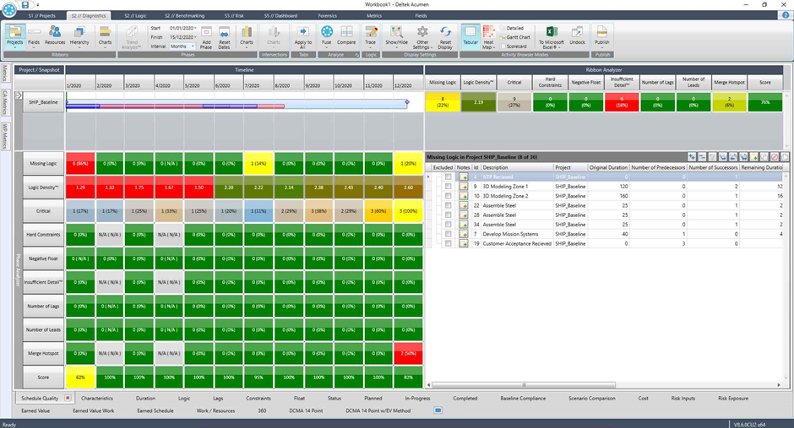Open the Fuse analyze tool
Viewport: 794px width, 428px height.
(327, 36)
